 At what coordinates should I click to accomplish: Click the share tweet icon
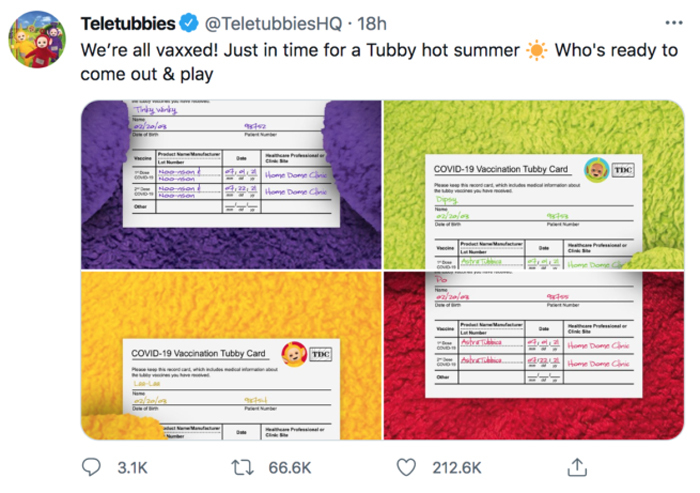click(x=577, y=467)
